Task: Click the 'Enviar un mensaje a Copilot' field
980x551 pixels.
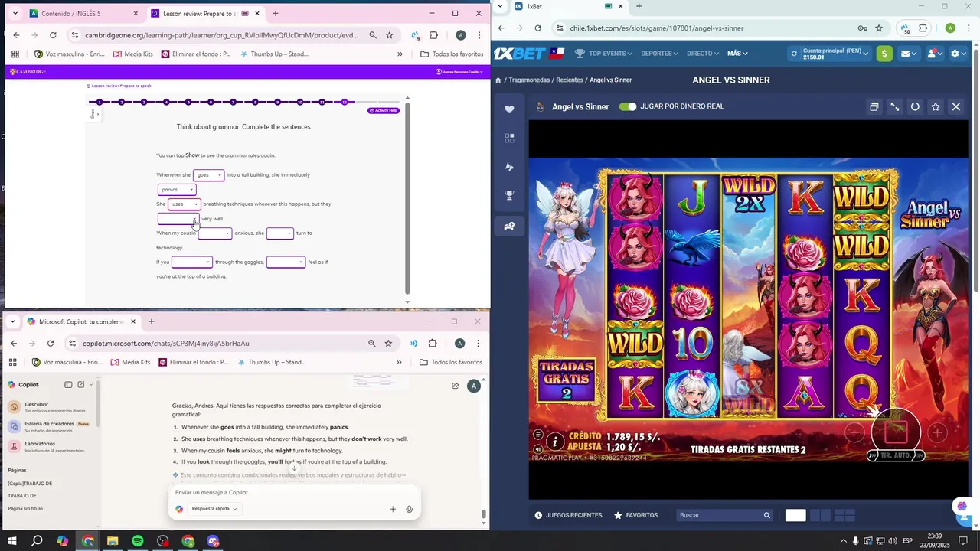Action: tap(294, 492)
